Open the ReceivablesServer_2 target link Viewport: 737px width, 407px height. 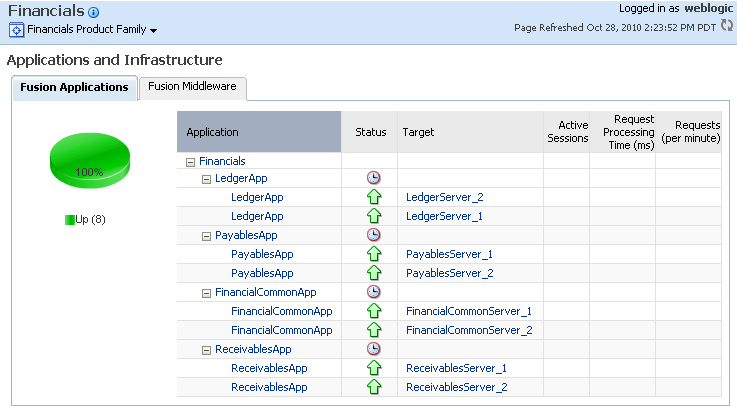(457, 387)
